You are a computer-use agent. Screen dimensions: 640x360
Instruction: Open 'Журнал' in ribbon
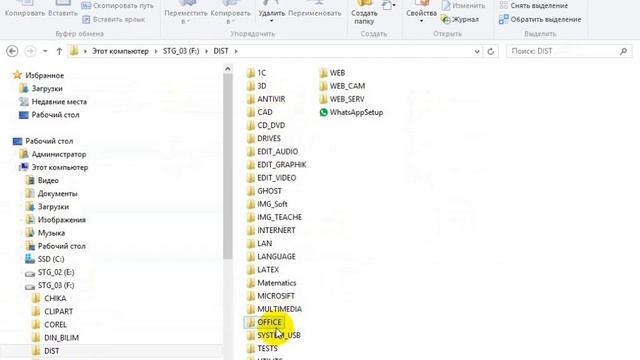(x=460, y=19)
